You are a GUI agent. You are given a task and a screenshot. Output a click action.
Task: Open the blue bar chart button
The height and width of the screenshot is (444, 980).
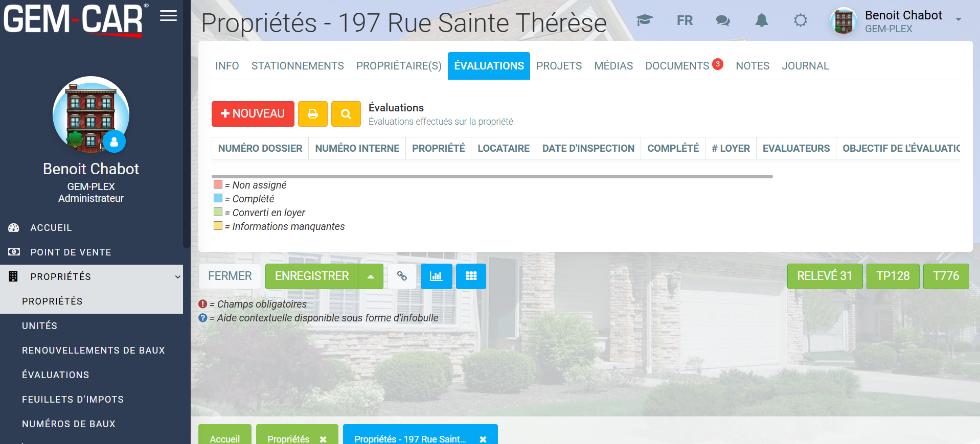tap(436, 276)
